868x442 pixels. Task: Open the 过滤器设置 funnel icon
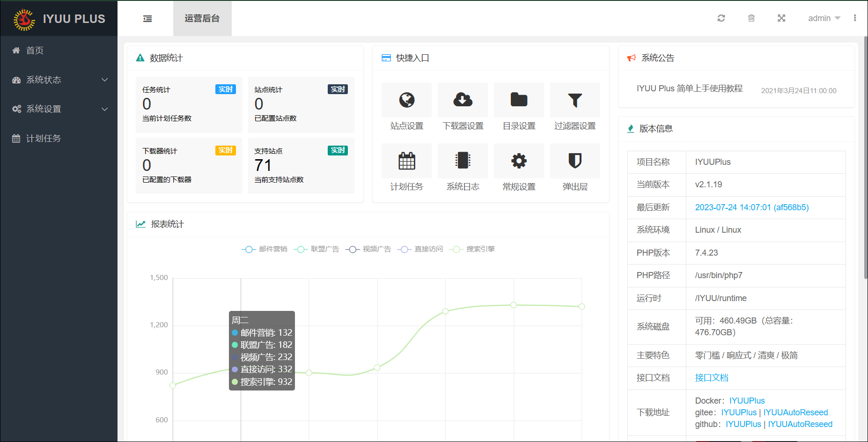(x=575, y=100)
